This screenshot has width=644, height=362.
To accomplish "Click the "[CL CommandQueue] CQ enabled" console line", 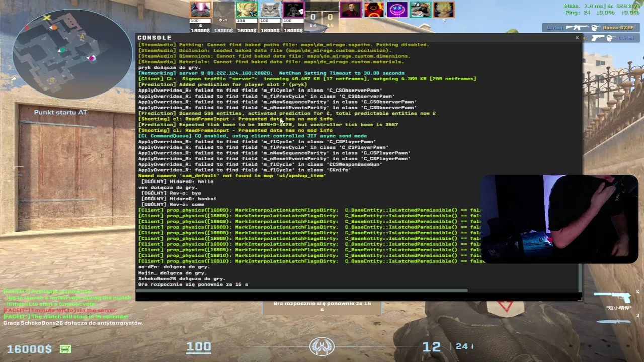I will tap(253, 136).
